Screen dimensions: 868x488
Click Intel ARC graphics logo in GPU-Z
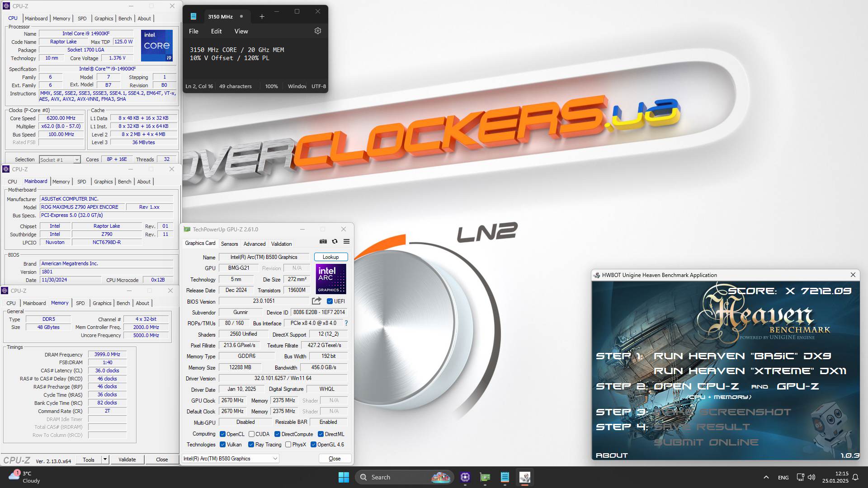331,279
